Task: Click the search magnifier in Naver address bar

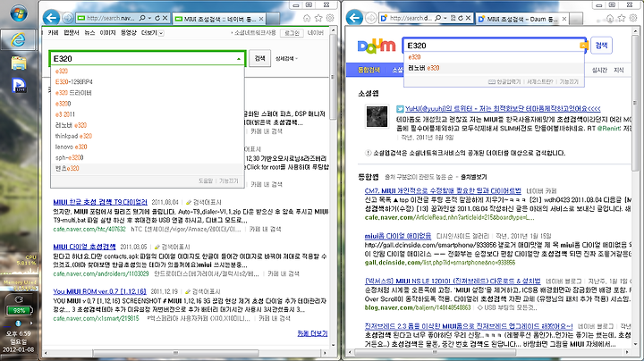Action: coord(142,18)
